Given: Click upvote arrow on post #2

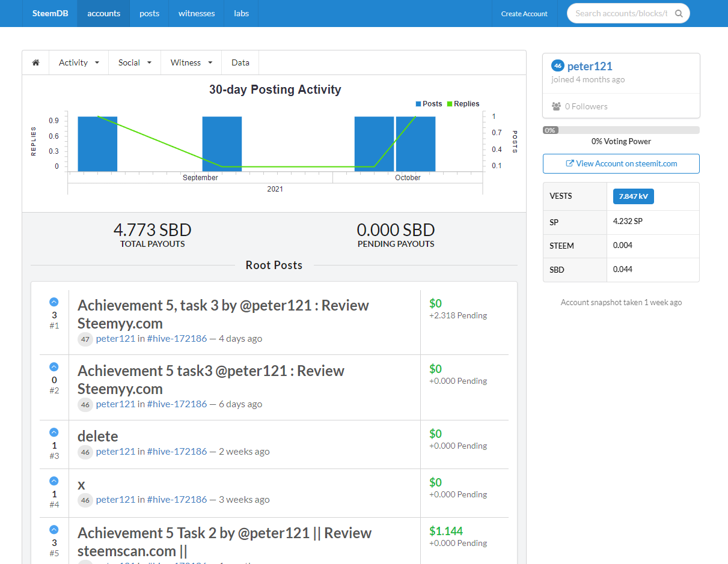Looking at the screenshot, I should pyautogui.click(x=54, y=366).
